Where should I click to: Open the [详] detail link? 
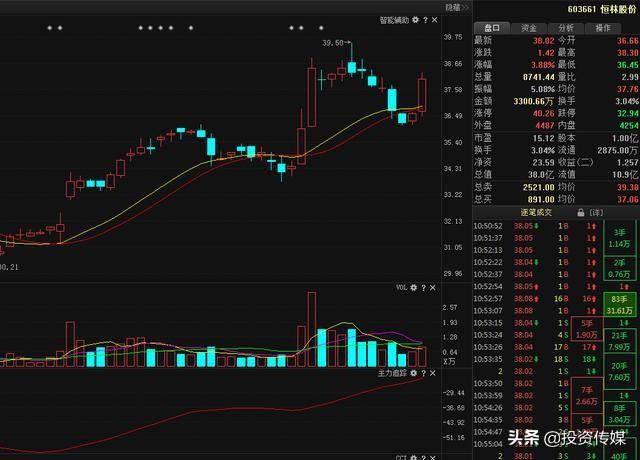click(x=596, y=213)
